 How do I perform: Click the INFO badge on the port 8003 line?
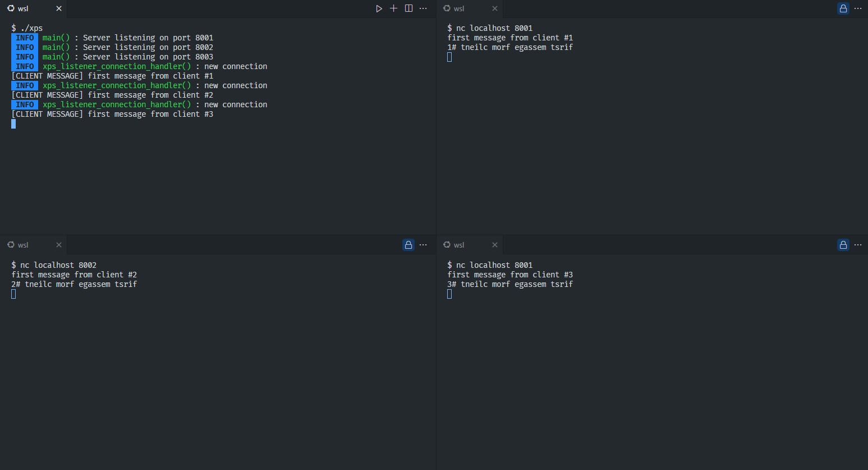point(25,57)
